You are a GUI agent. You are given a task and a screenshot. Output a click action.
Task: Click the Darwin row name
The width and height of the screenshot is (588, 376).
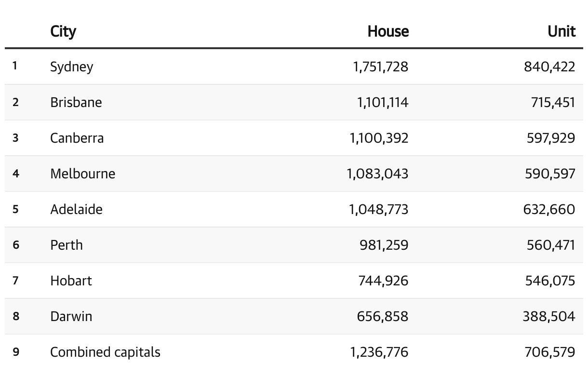tap(71, 316)
